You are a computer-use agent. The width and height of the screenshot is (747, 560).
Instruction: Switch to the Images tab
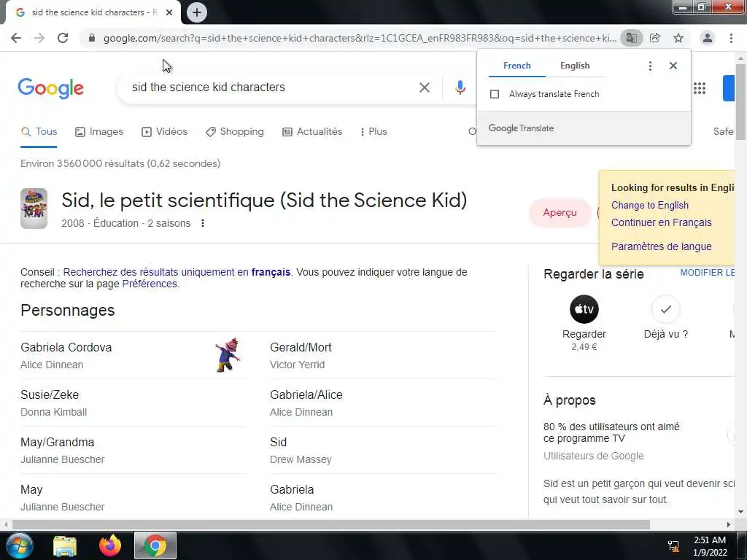point(99,132)
